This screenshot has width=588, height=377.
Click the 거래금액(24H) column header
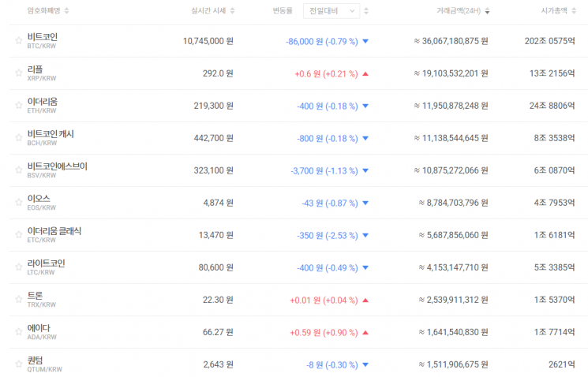tap(459, 11)
